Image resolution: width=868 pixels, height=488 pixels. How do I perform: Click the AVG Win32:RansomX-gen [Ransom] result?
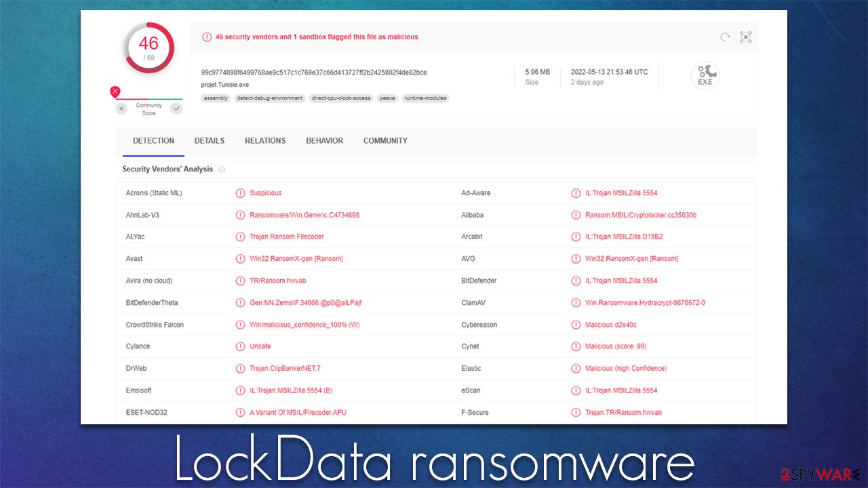tap(632, 258)
